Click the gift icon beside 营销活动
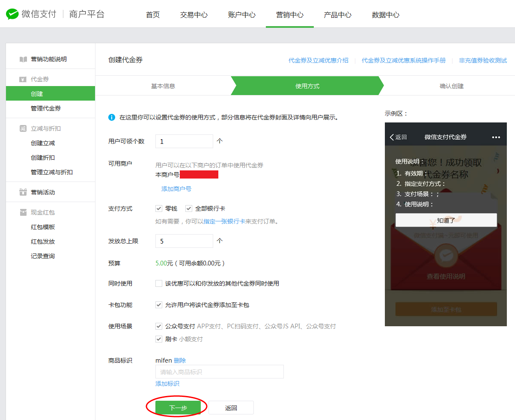Screen dimensions: 515x420 tap(23, 192)
